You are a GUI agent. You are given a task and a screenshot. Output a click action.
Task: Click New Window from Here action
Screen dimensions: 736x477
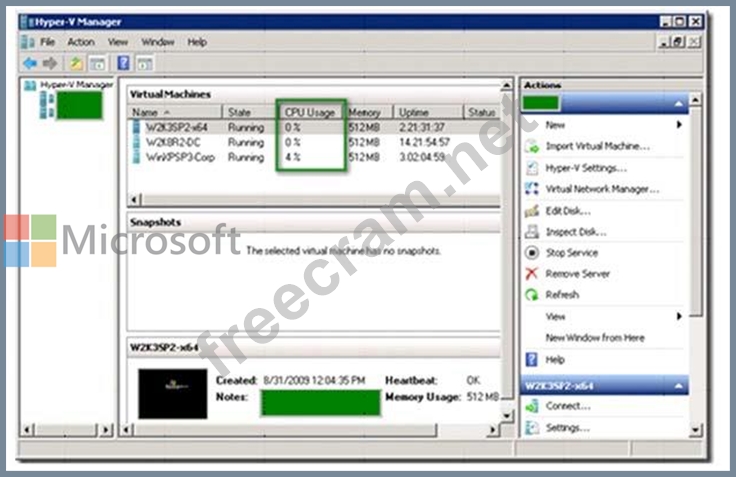coord(595,338)
